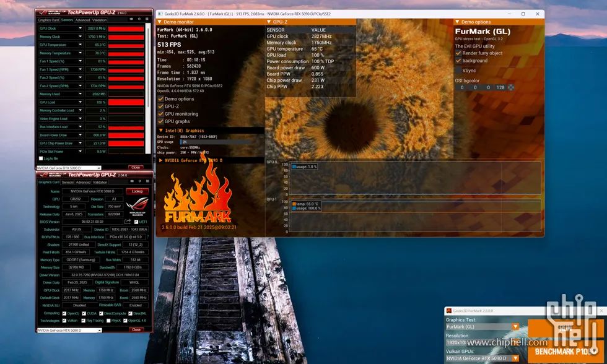The image size is (607, 364).
Task: Click refresh icon in GPU-Z Sensors window
Action: tap(139, 19)
